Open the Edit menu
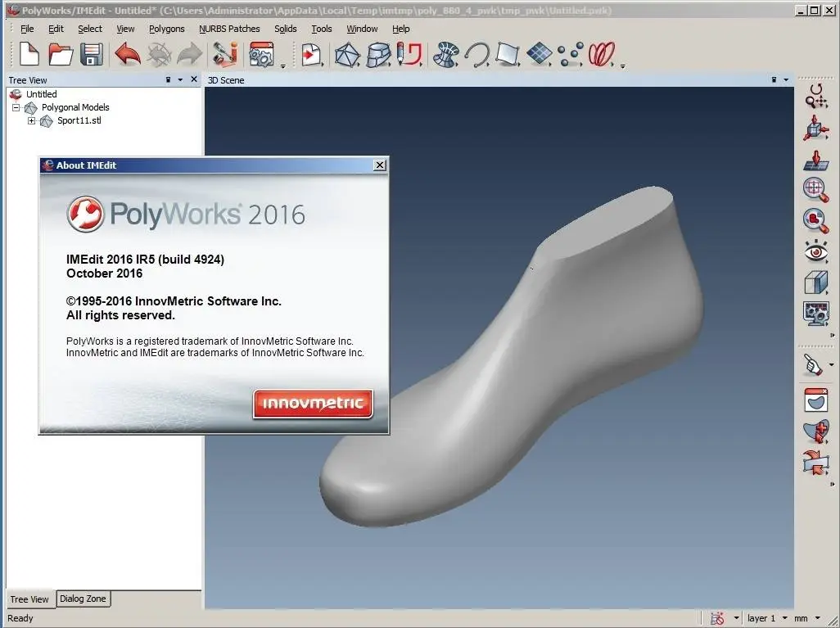The height and width of the screenshot is (628, 840). click(x=56, y=29)
